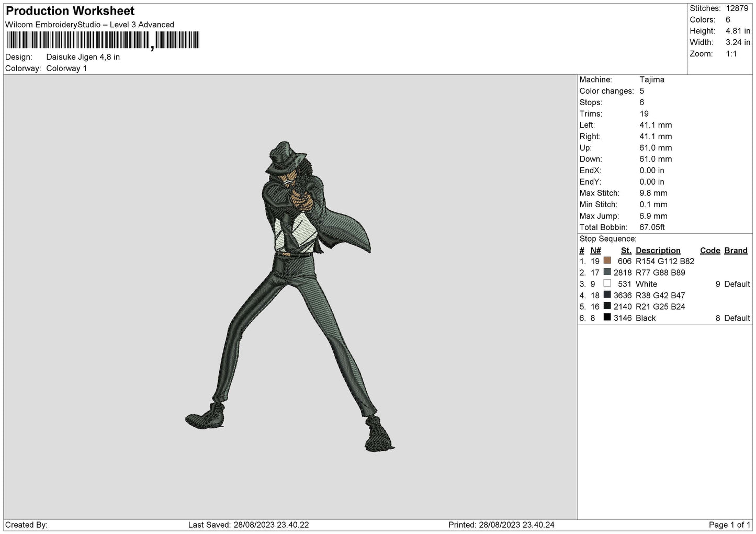Click the '#' column header
This screenshot has height=534, width=756.
pos(582,251)
